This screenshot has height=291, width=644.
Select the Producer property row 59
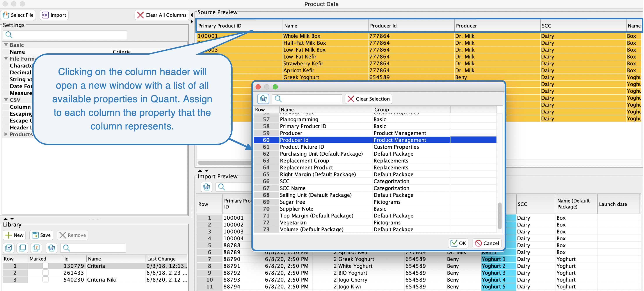[375, 133]
